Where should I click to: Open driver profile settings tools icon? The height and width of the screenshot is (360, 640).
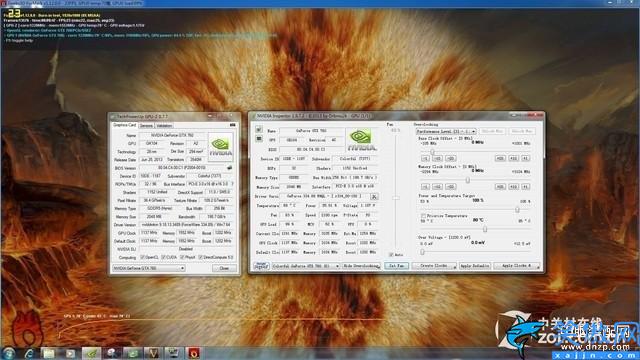click(x=373, y=196)
